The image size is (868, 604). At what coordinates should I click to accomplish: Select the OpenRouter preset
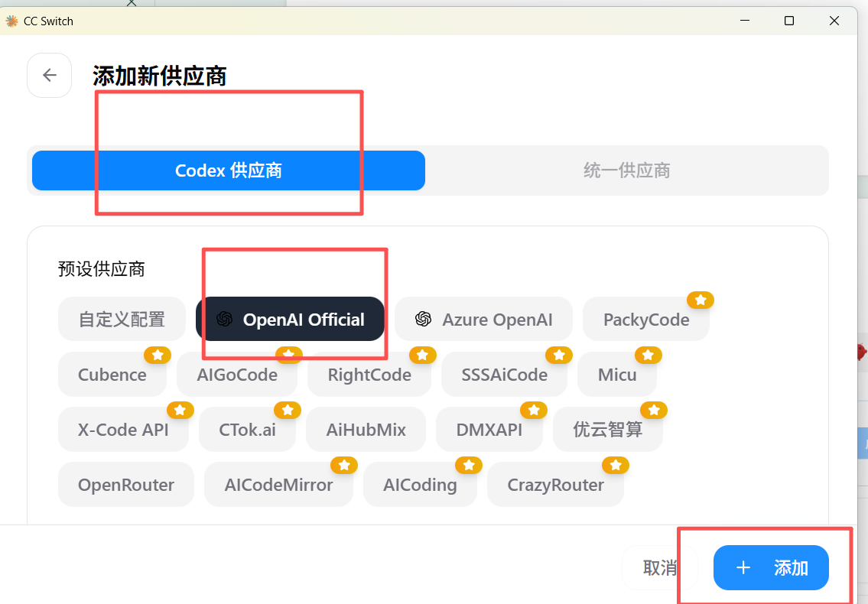pyautogui.click(x=126, y=485)
